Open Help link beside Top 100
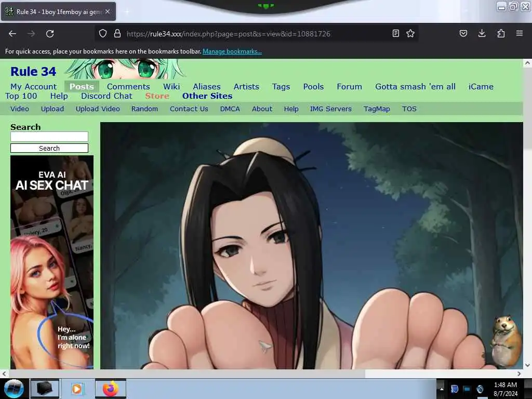The width and height of the screenshot is (532, 399). tap(59, 96)
